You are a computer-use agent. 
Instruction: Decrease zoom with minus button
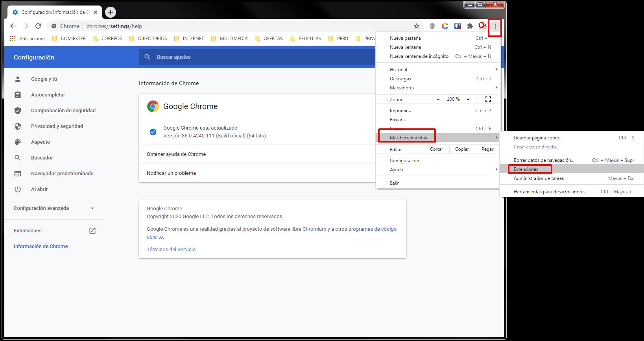438,99
